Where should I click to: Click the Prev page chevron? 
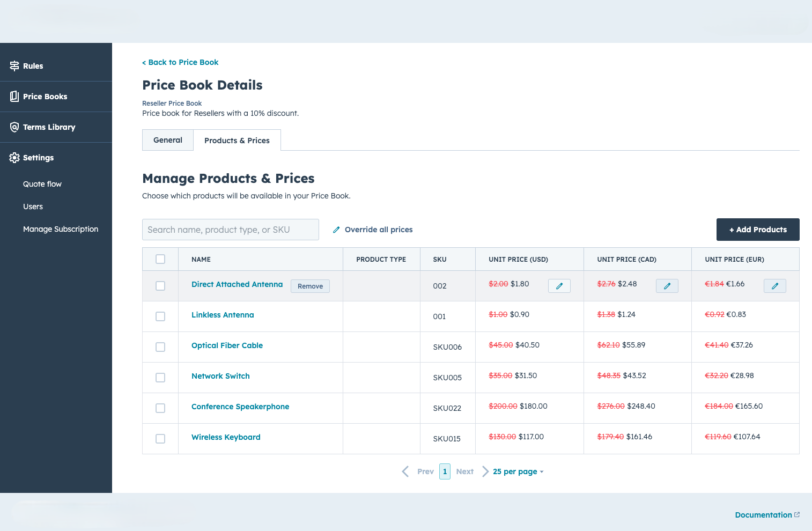click(x=405, y=471)
